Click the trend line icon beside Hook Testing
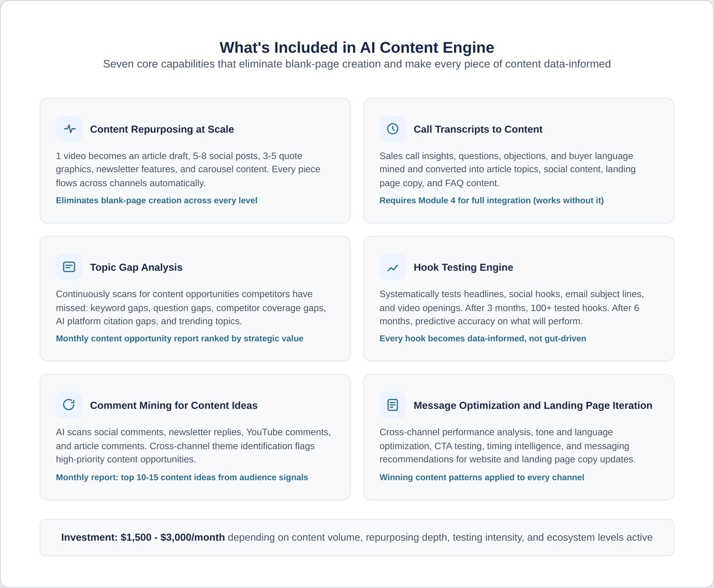The image size is (714, 588). [x=393, y=267]
